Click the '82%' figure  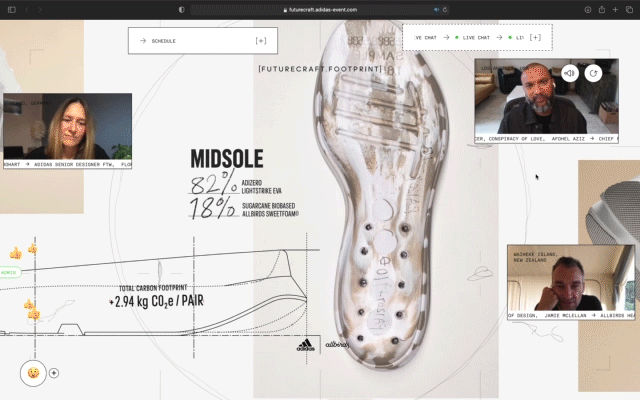213,183
